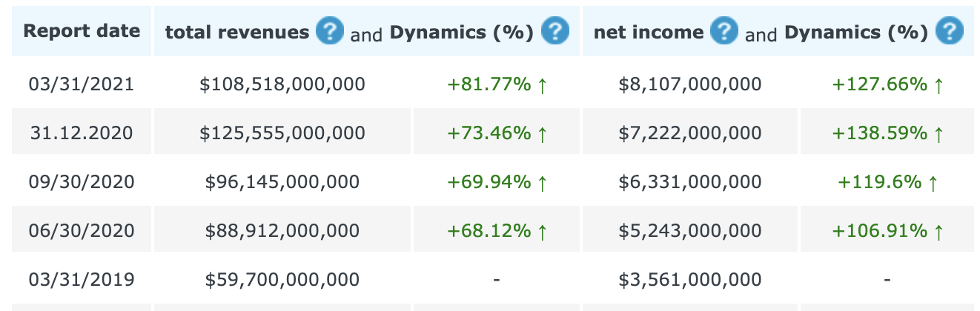Select the 03/31/2019 report date
This screenshot has height=311, width=980.
click(x=82, y=280)
